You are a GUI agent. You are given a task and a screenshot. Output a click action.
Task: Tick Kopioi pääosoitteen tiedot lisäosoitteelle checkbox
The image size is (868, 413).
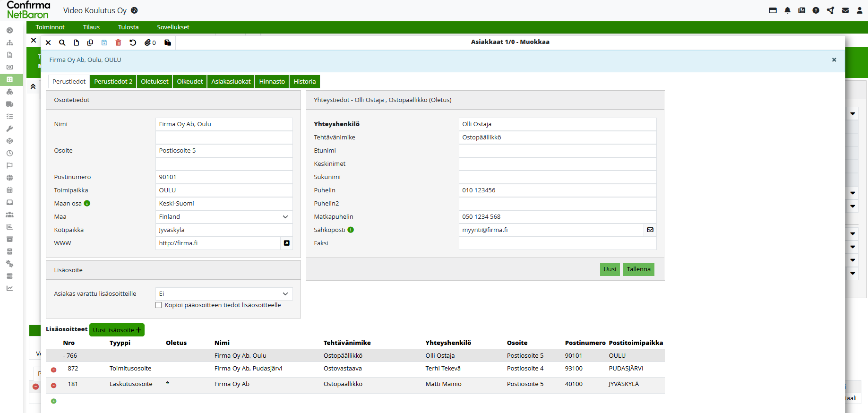tap(159, 305)
